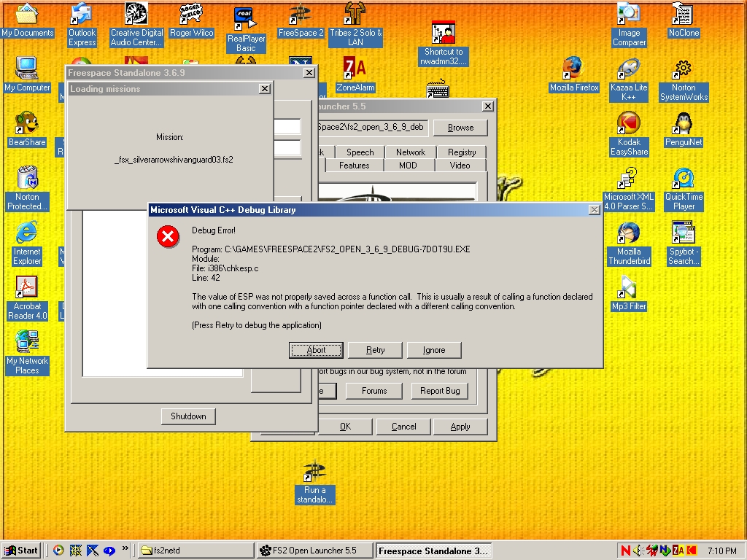Close the FS2 Open Launcher window

[488, 106]
